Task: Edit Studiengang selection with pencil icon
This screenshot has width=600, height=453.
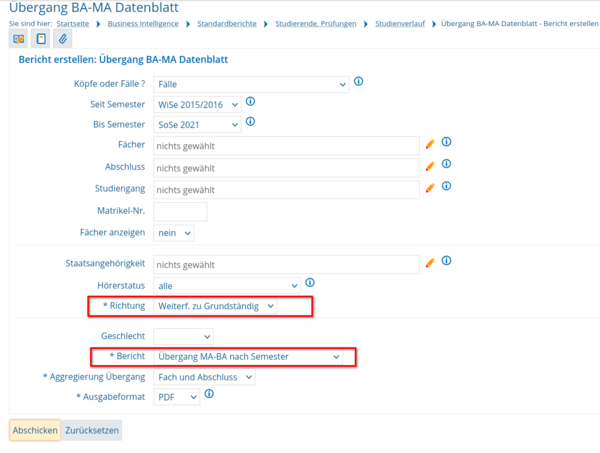Action: coord(430,188)
